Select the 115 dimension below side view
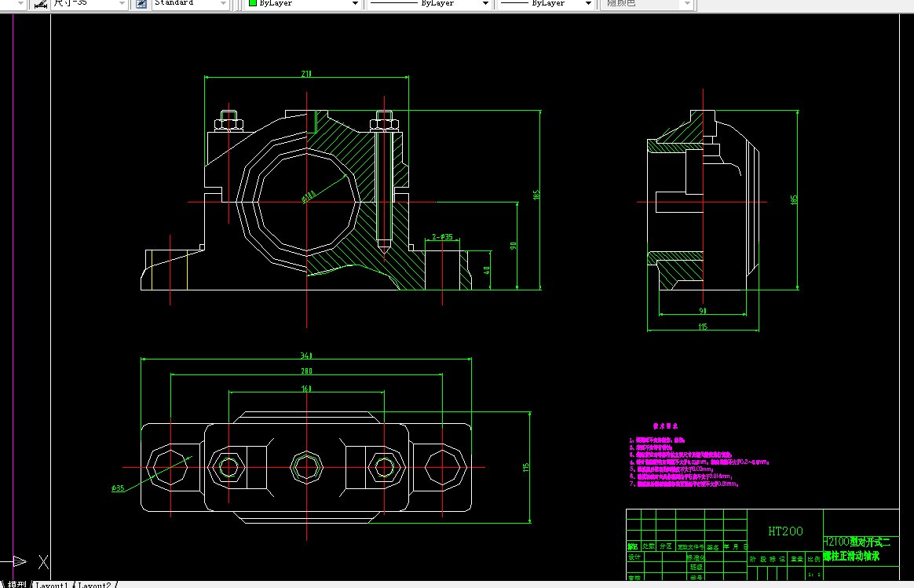 703,327
